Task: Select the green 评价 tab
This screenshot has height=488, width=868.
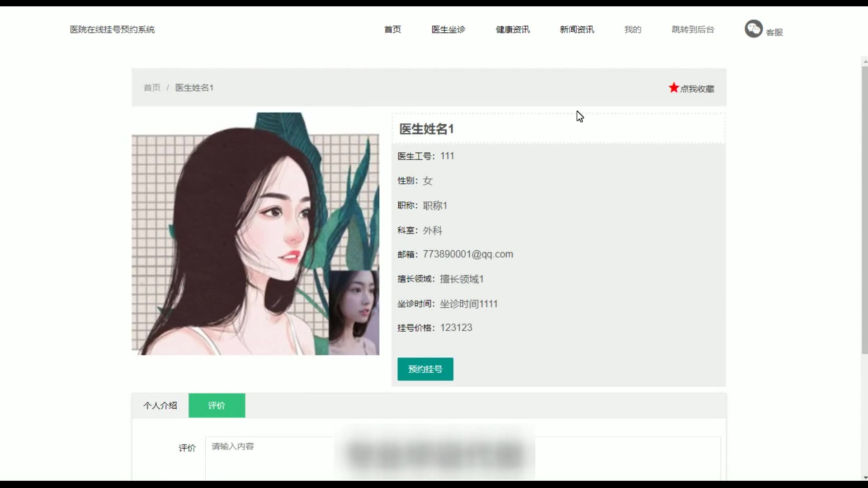Action: (x=217, y=405)
